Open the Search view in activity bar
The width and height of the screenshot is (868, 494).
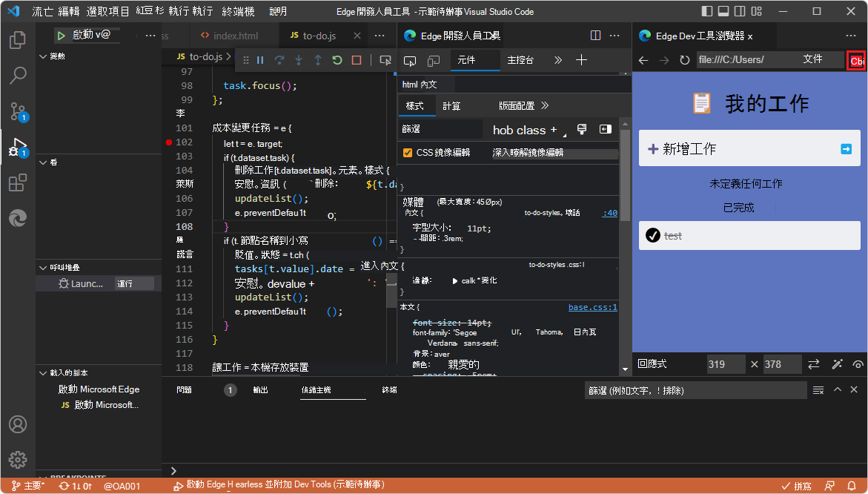tap(18, 76)
